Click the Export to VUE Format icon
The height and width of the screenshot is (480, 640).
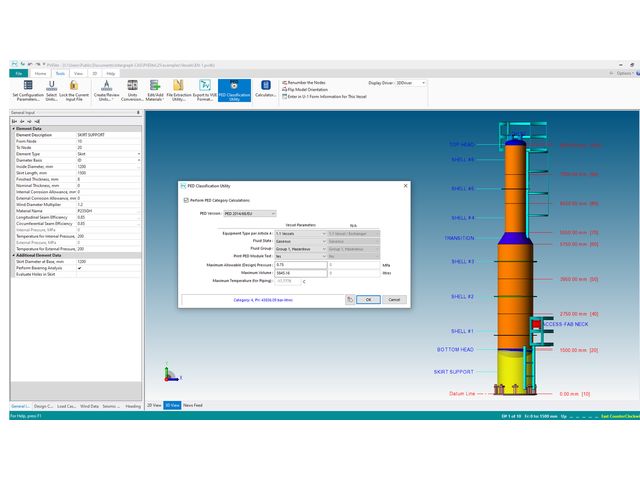click(x=206, y=91)
